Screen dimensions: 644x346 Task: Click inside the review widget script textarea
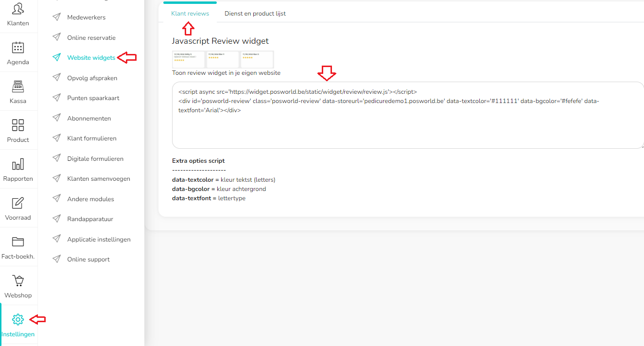click(x=408, y=115)
